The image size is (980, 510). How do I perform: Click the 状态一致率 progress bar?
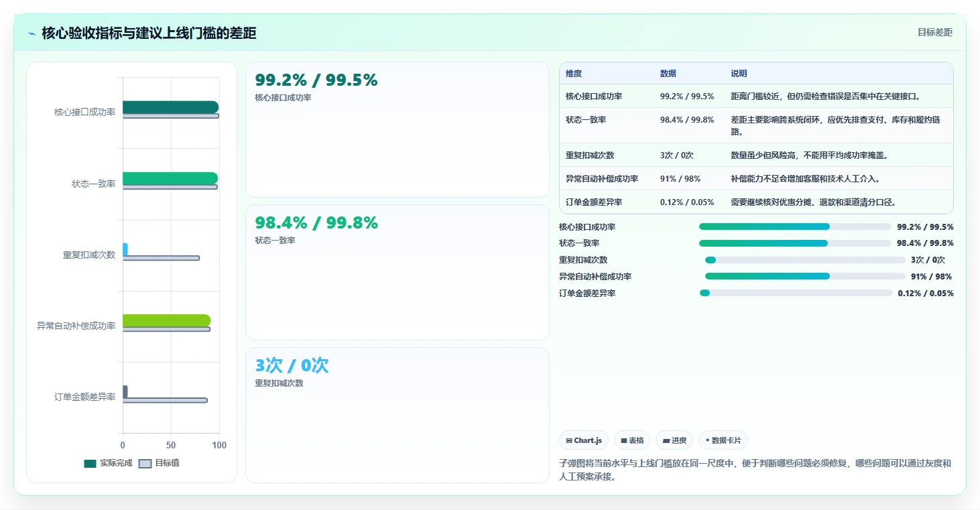(795, 243)
